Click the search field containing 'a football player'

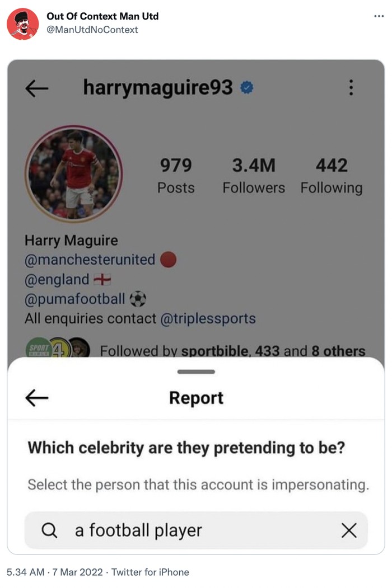196,530
